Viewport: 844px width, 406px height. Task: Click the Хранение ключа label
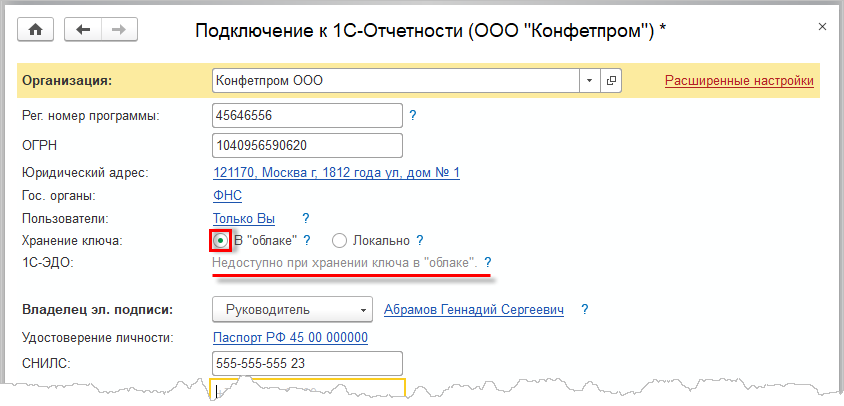(x=72, y=241)
